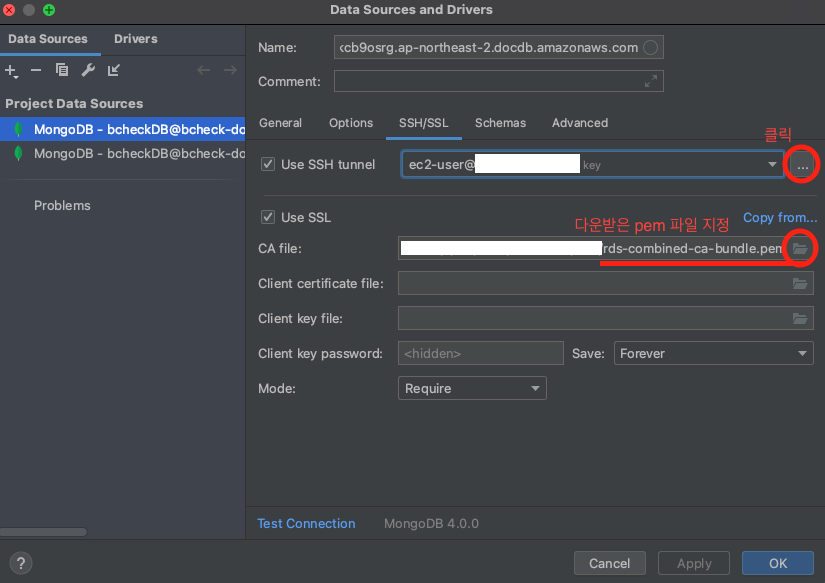This screenshot has width=825, height=583.
Task: Click Test Connection link
Action: pyautogui.click(x=306, y=524)
